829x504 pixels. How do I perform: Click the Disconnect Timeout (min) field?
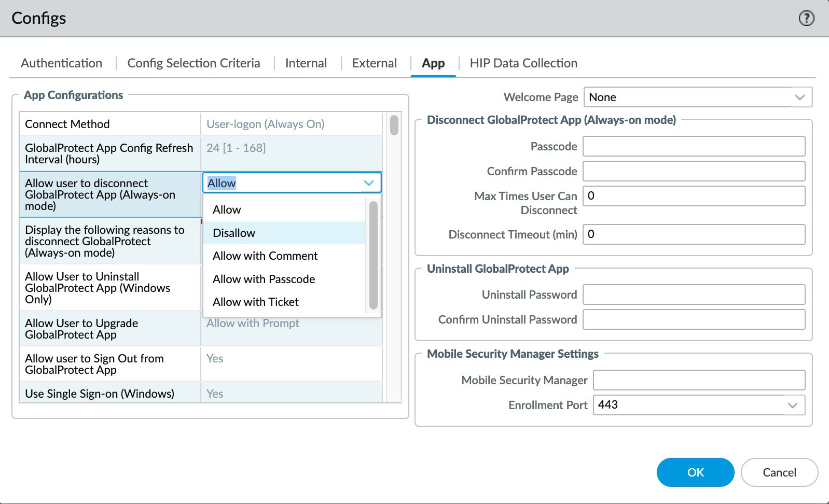pos(694,234)
